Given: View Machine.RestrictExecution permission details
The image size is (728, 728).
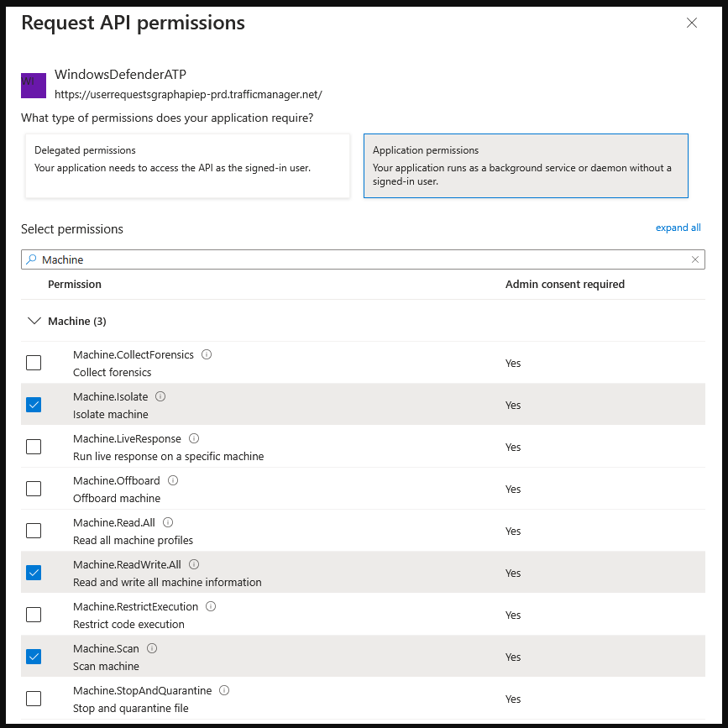Looking at the screenshot, I should click(x=210, y=606).
